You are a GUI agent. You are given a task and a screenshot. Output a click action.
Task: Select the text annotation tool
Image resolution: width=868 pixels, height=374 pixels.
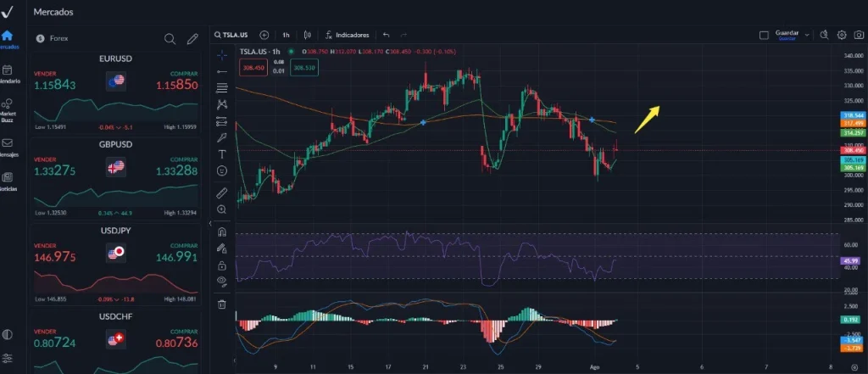point(222,154)
